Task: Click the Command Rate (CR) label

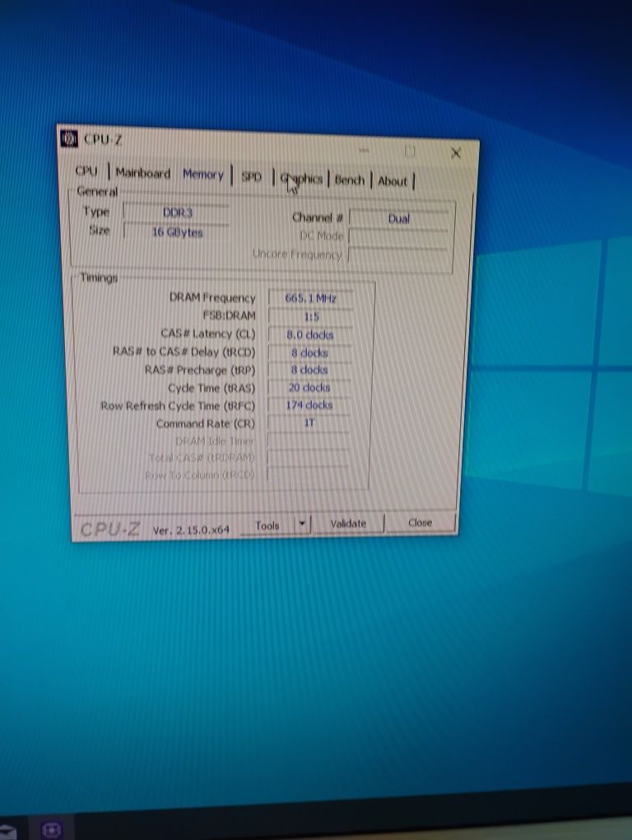Action: [x=205, y=423]
